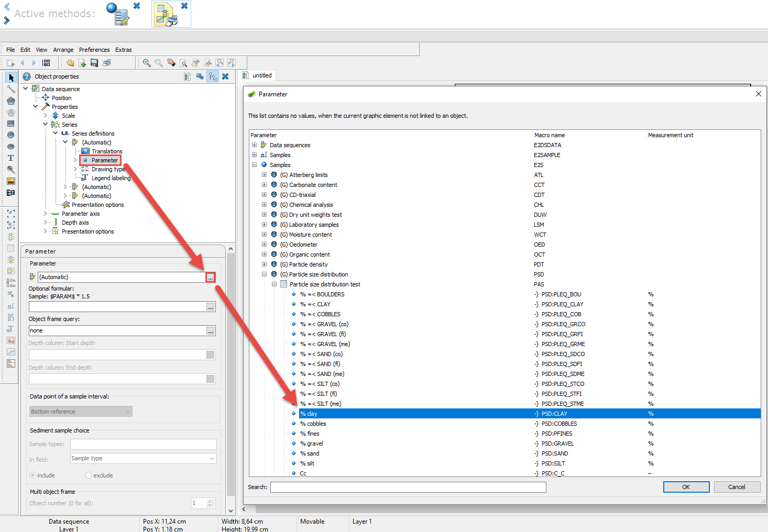The image size is (768, 532).
Task: Open the sample data entry method icon
Action: point(118,14)
